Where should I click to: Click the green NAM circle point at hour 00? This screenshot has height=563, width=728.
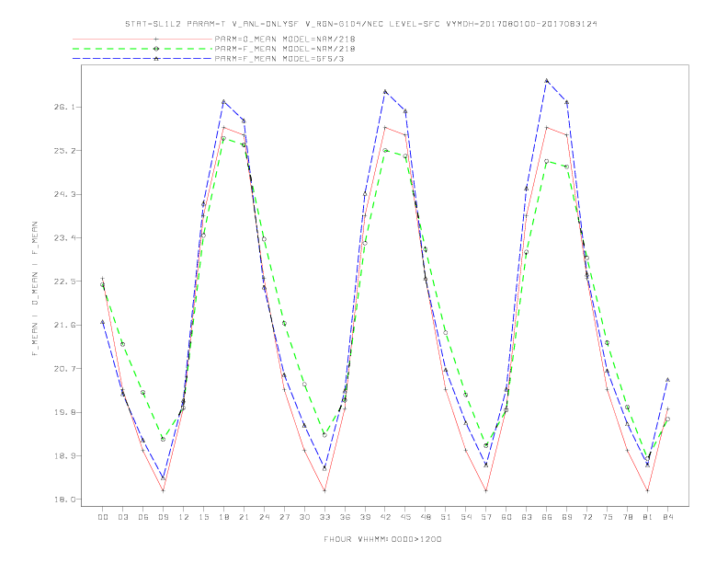[103, 285]
